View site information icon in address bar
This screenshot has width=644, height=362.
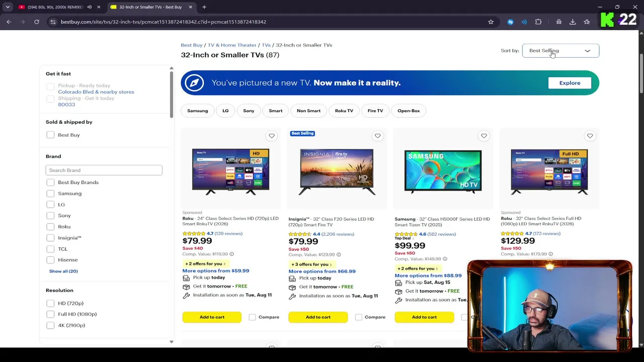coord(53,22)
